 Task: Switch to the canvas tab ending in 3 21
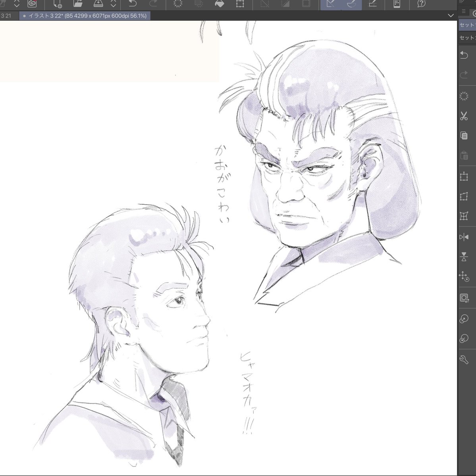click(x=9, y=16)
